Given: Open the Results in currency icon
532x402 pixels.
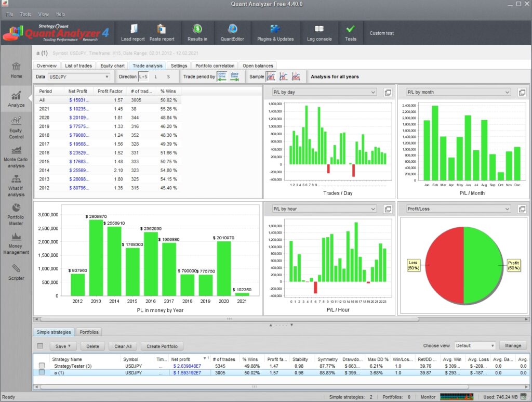Looking at the screenshot, I should coord(197,29).
